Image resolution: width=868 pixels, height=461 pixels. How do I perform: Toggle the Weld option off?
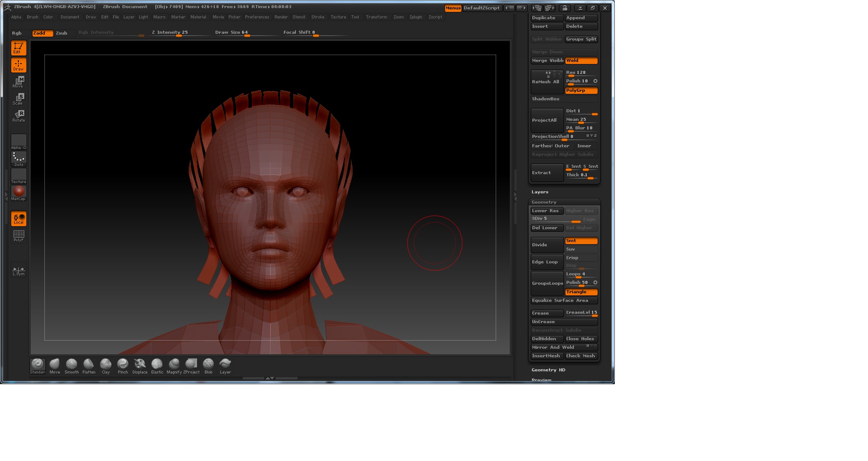[581, 61]
